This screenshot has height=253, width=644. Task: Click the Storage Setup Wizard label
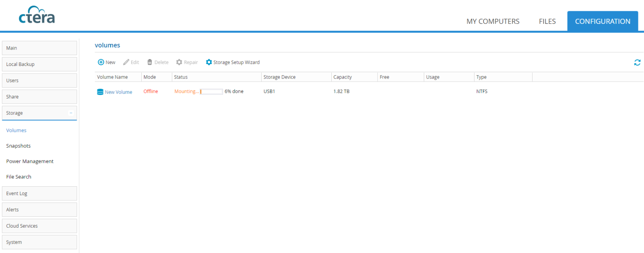(x=236, y=62)
